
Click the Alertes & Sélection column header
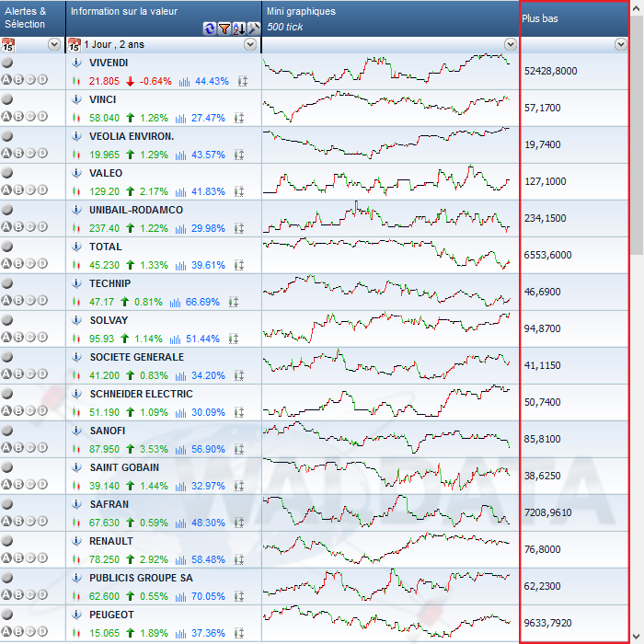[x=32, y=18]
